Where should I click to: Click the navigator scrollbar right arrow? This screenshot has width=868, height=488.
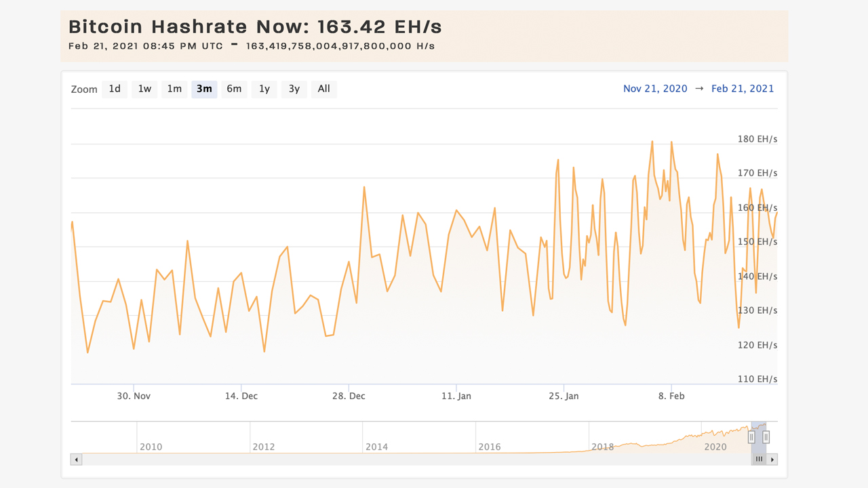tap(772, 460)
